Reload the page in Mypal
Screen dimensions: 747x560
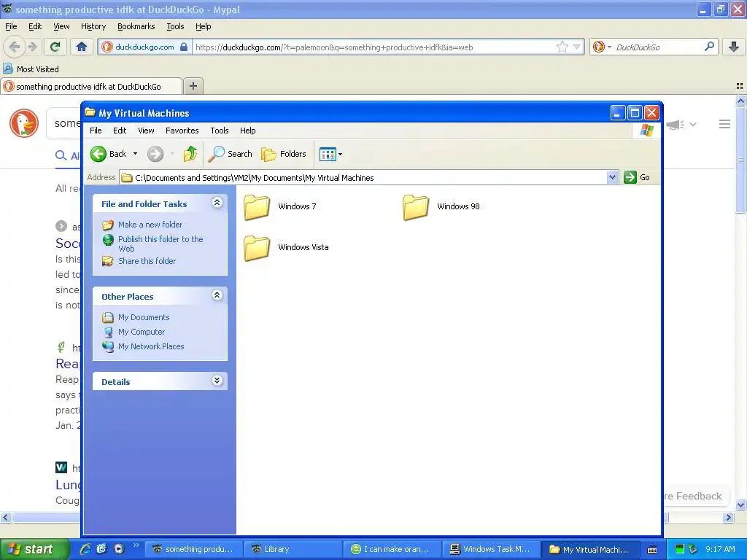pos(55,47)
